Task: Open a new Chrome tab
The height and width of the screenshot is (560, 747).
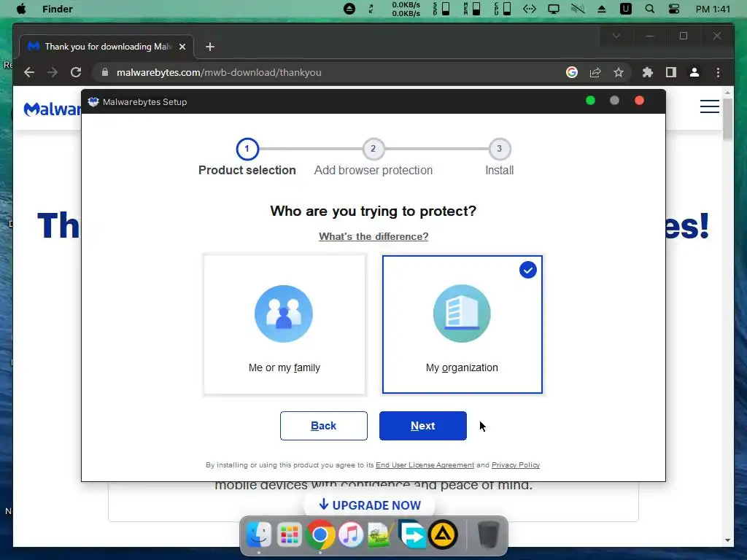Action: click(210, 47)
